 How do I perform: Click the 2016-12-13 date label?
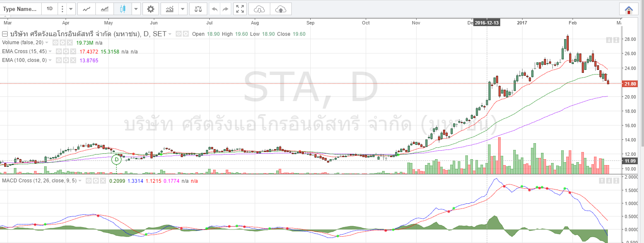pyautogui.click(x=487, y=23)
